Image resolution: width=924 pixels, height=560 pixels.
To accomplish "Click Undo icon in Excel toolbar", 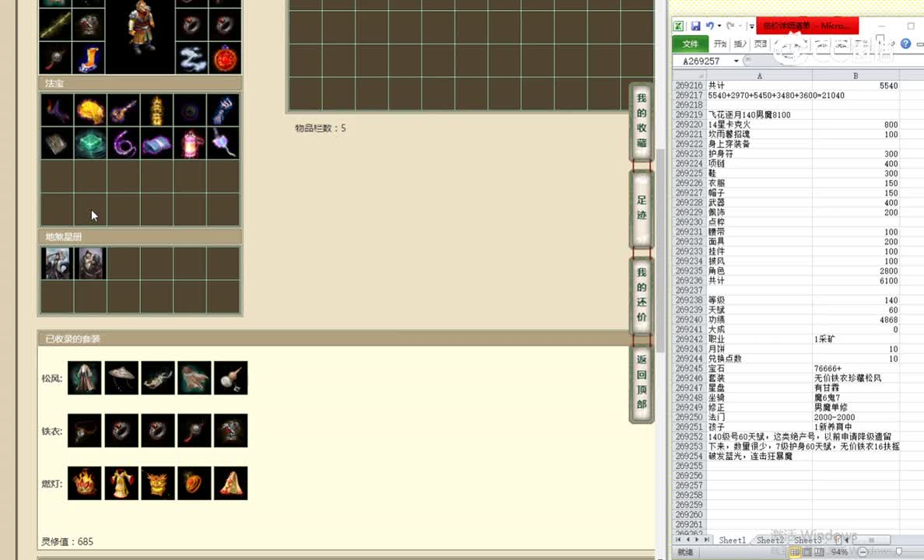I will [x=709, y=26].
